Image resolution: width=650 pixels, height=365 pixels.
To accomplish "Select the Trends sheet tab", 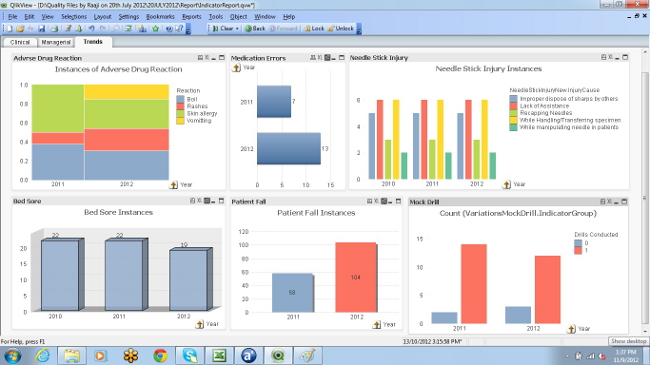I will click(x=93, y=41).
